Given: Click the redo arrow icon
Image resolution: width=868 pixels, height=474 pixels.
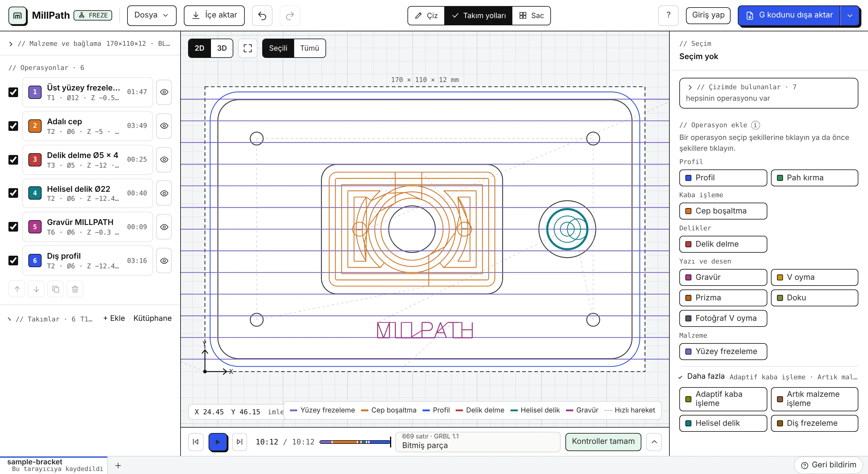Looking at the screenshot, I should (x=290, y=15).
